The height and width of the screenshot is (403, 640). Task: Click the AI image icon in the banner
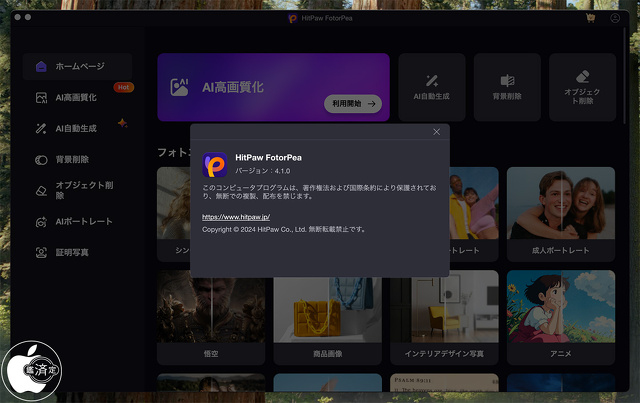point(179,87)
